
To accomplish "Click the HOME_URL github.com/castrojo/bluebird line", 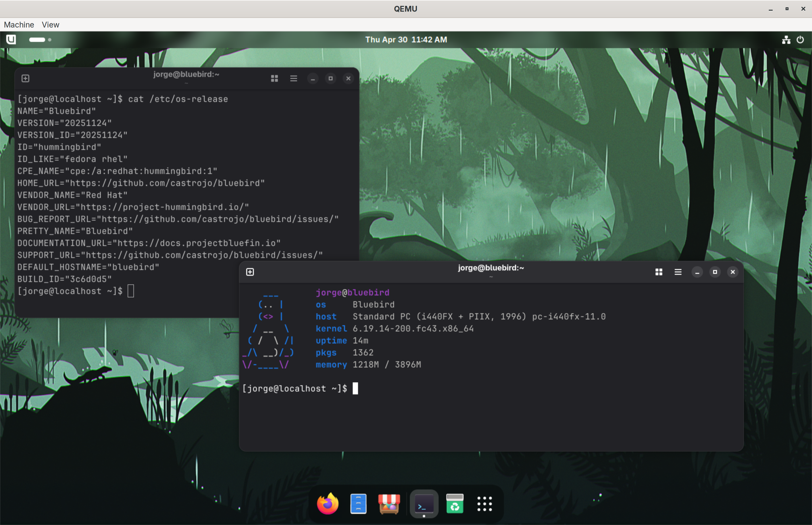I will pos(141,183).
